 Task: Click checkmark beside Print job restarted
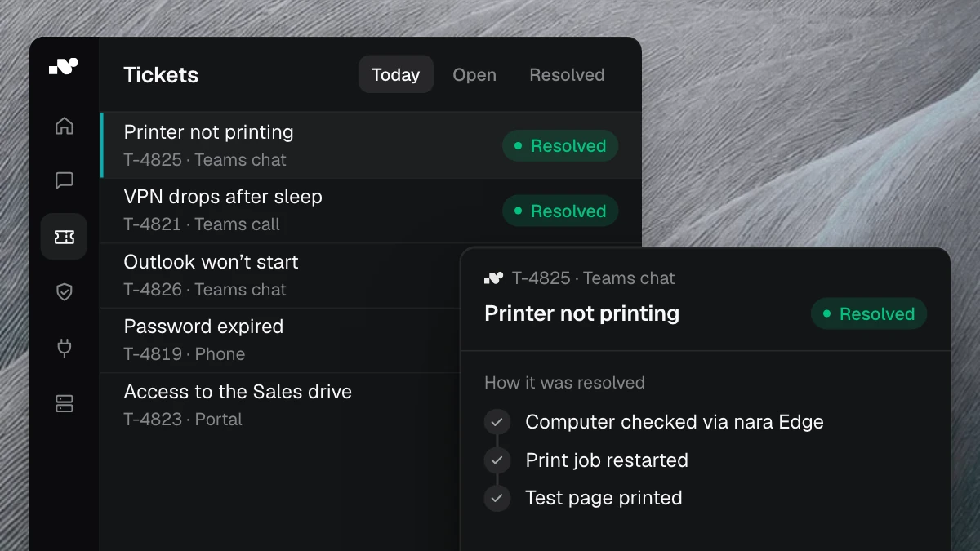[497, 460]
